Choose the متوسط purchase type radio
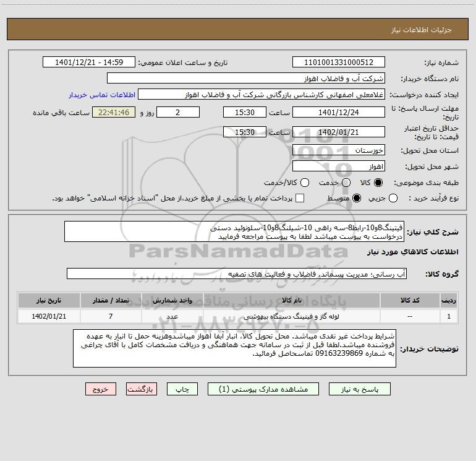 [x=357, y=198]
